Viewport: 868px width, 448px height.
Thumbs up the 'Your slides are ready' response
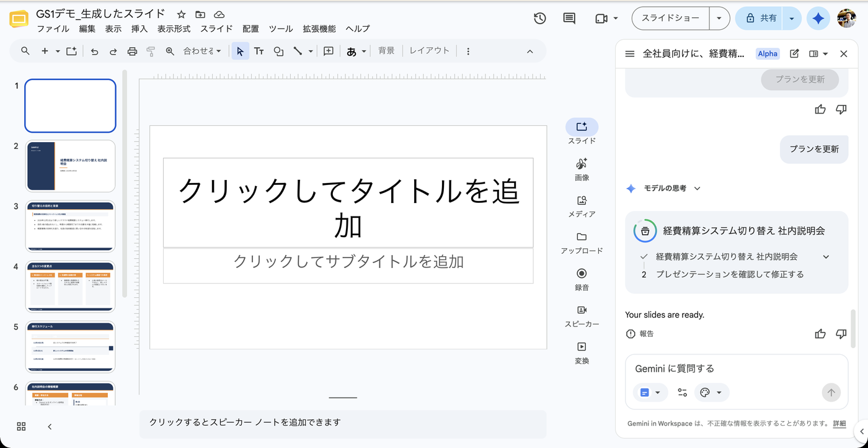[820, 334]
